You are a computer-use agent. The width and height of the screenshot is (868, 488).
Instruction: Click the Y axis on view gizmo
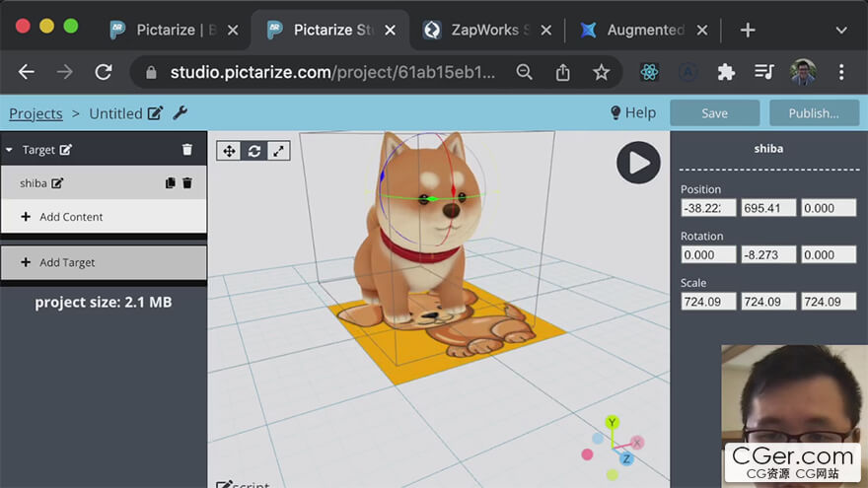click(x=612, y=423)
